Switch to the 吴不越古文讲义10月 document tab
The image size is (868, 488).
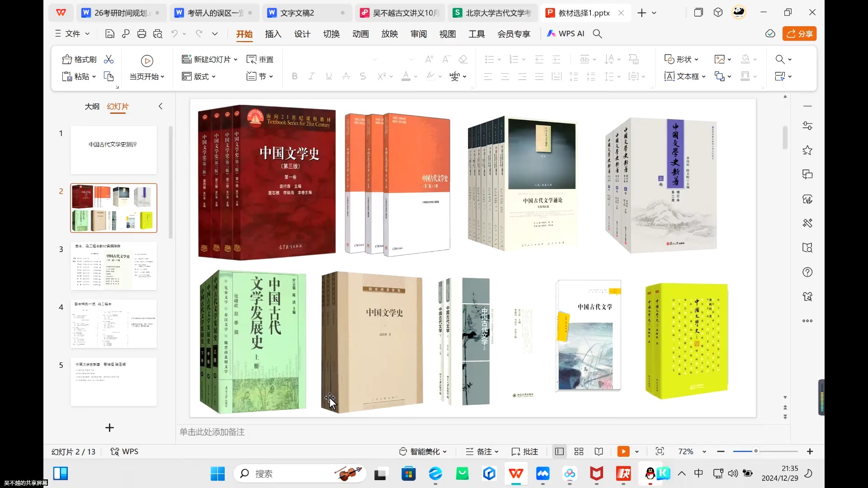coord(400,13)
